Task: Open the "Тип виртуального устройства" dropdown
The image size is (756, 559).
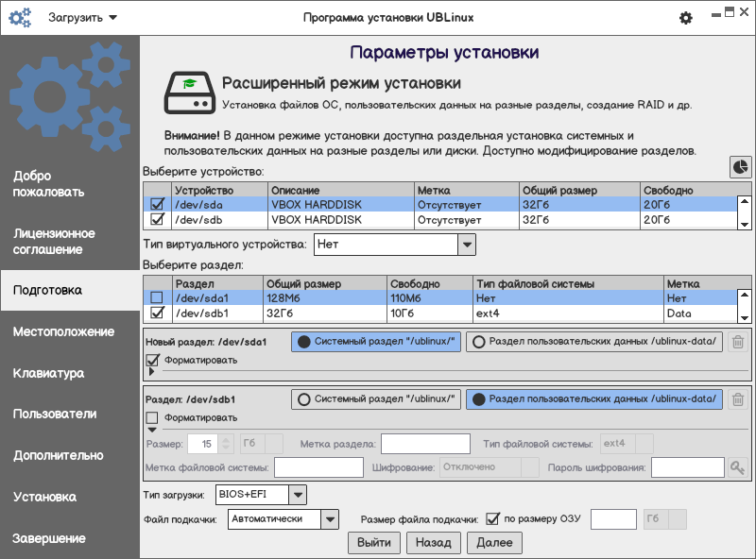Action: pyautogui.click(x=466, y=245)
